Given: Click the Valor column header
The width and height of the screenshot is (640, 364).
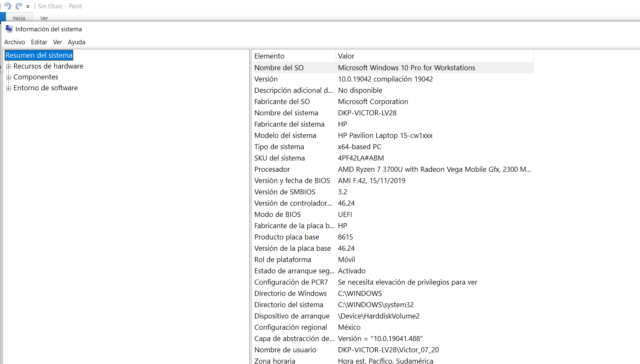Looking at the screenshot, I should pyautogui.click(x=435, y=56).
